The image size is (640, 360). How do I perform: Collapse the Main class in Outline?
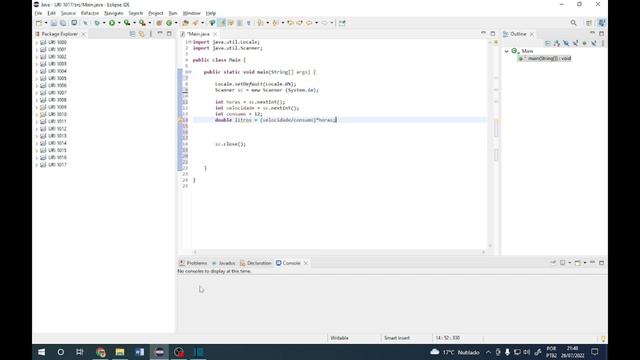(x=507, y=51)
